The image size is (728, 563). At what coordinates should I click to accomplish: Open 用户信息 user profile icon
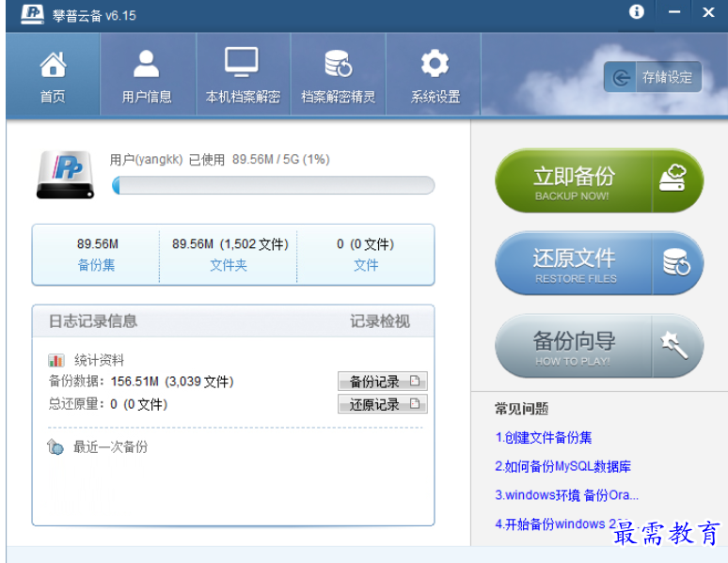[x=146, y=64]
